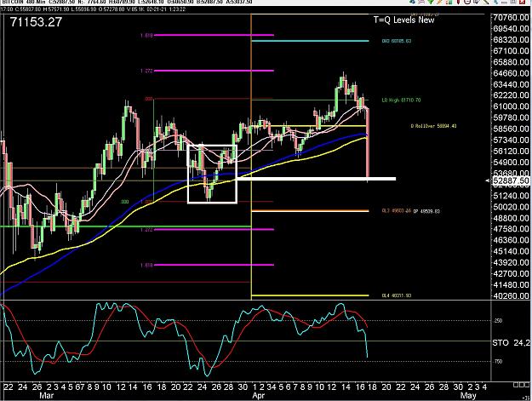Click the current price marker 52887.50
The height and width of the screenshot is (401, 532).
(511, 180)
